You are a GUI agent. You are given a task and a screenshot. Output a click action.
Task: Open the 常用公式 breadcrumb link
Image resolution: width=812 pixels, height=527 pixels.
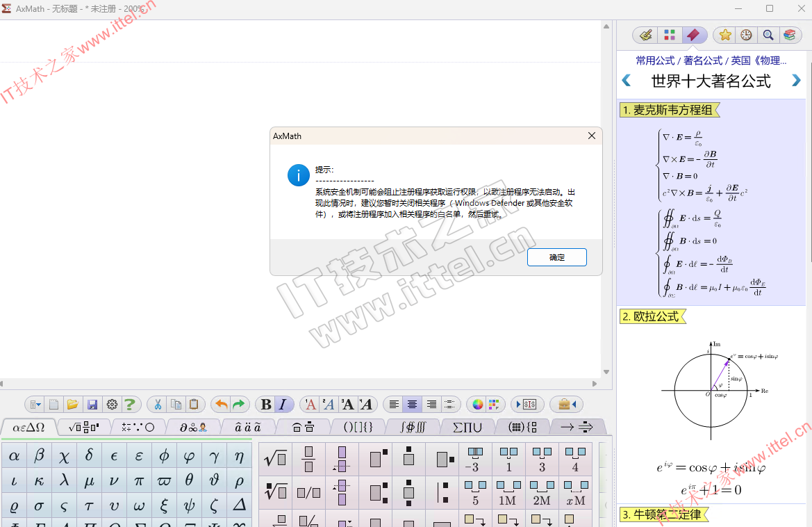[655, 60]
